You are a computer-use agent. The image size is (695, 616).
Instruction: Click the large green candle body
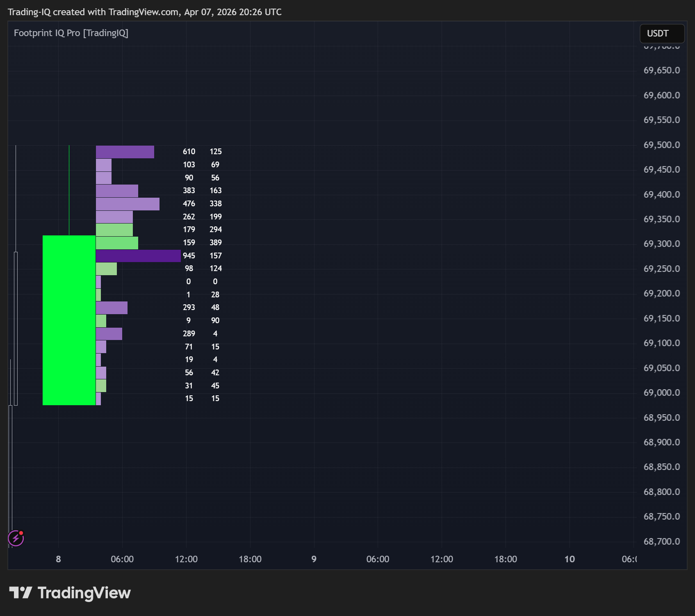click(69, 320)
